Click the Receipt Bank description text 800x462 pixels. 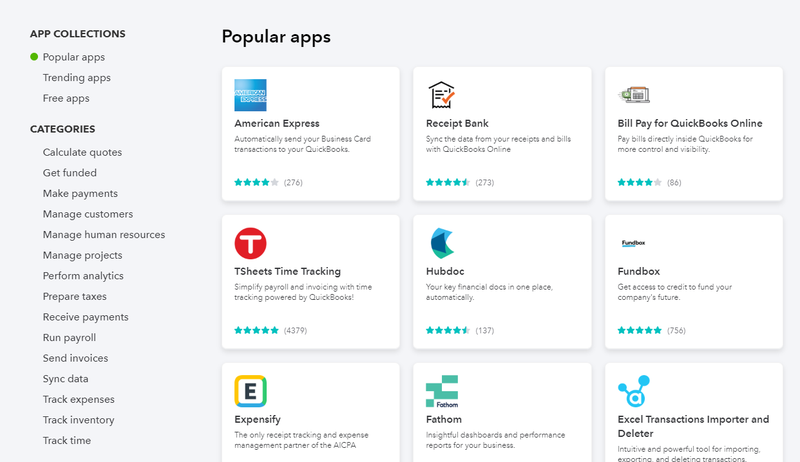498,144
